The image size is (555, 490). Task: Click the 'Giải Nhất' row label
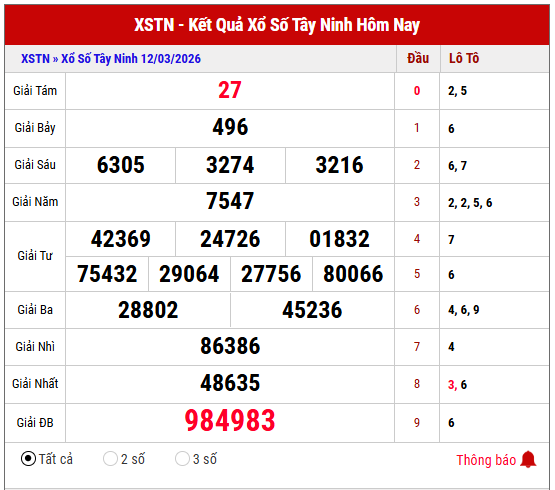click(x=35, y=383)
